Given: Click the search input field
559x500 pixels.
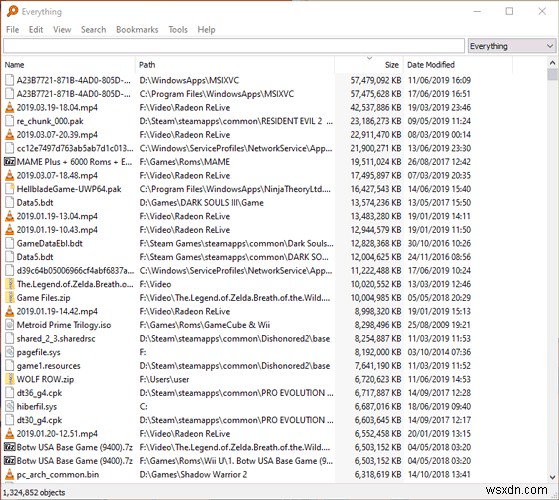Looking at the screenshot, I should coord(234,46).
